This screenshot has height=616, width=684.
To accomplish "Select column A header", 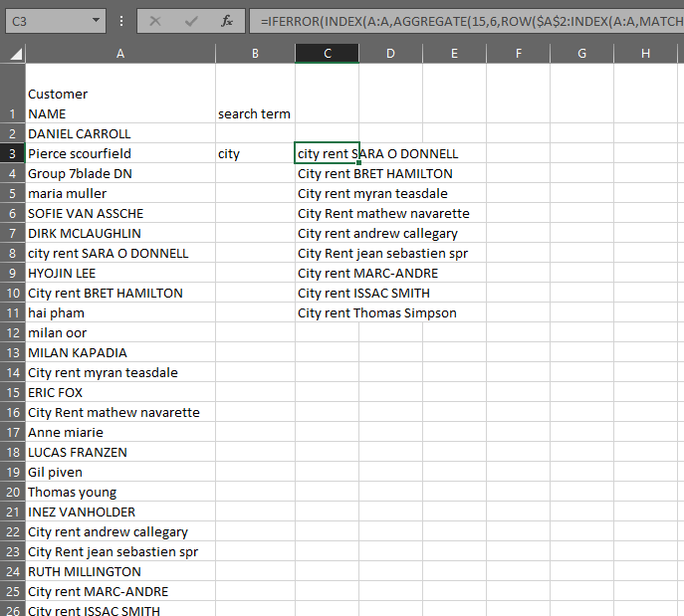I will point(120,54).
